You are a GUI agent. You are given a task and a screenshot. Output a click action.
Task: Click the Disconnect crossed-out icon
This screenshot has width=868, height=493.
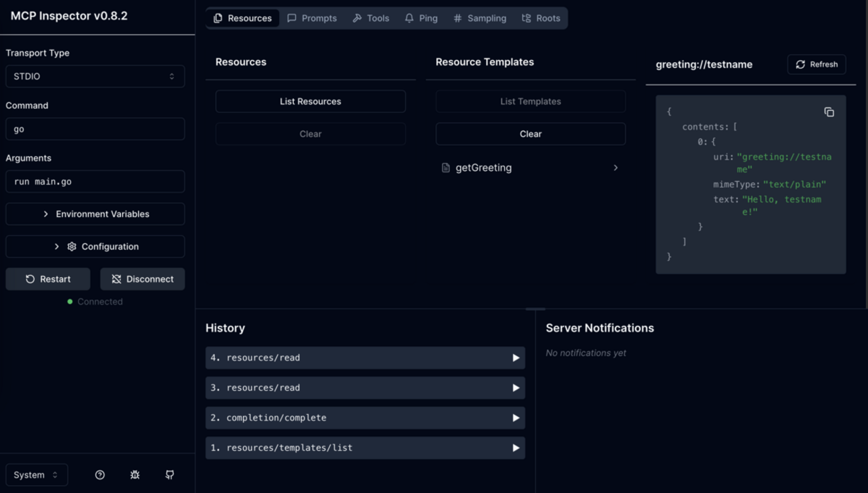(116, 279)
